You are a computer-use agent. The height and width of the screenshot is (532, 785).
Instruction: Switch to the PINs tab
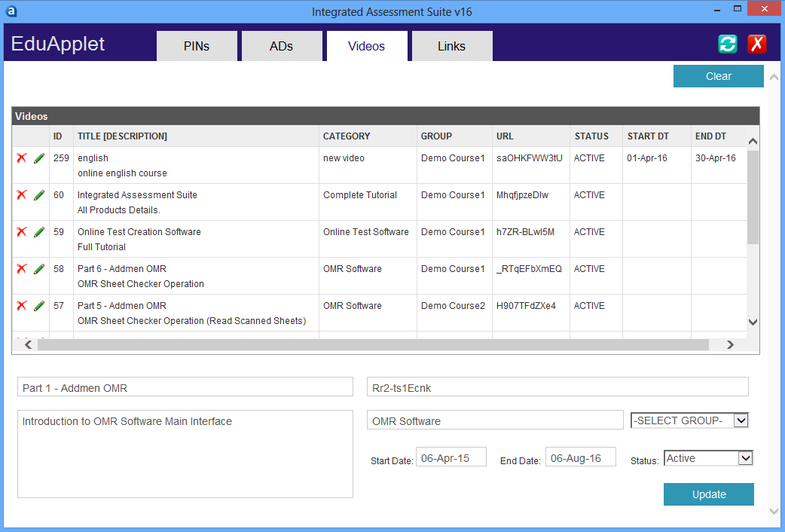pos(197,46)
